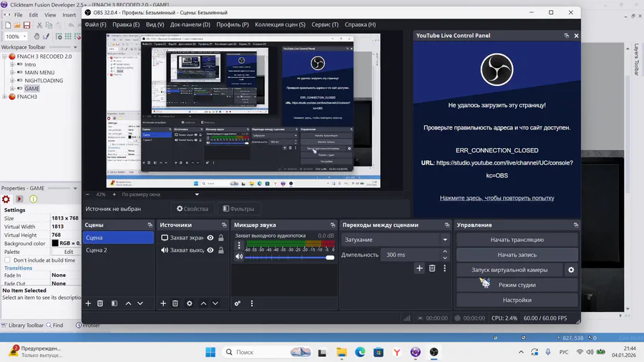
Task: Toggle lock on screen capture source
Action: coord(221,238)
